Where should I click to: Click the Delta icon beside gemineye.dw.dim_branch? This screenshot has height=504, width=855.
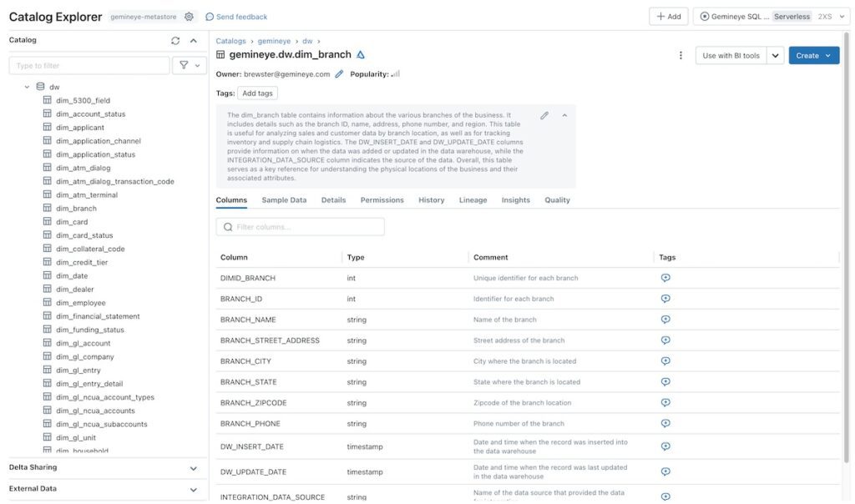(x=359, y=53)
